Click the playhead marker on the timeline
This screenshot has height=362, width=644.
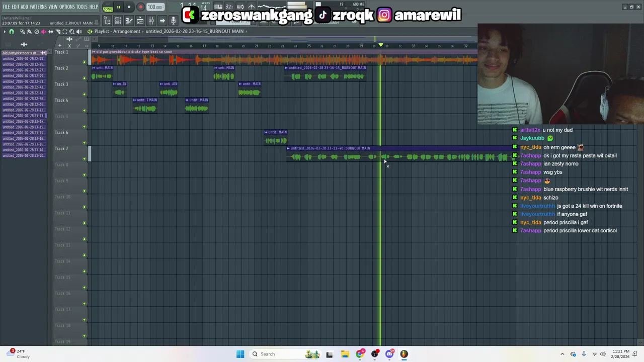click(x=381, y=45)
